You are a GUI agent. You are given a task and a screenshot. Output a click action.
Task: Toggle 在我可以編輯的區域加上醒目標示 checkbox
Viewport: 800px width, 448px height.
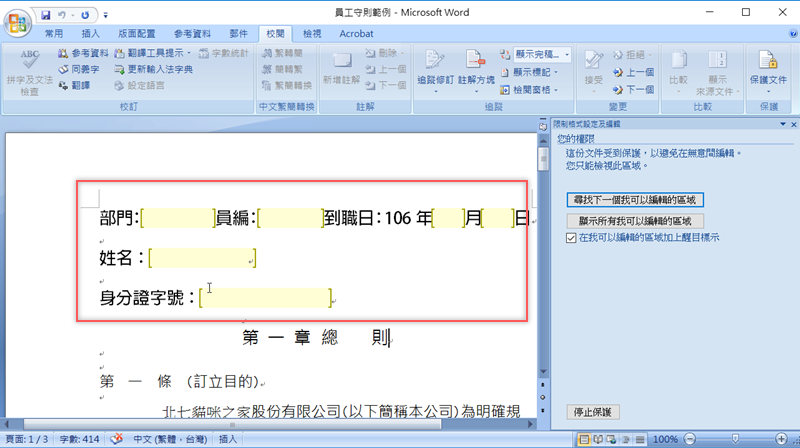(x=571, y=238)
